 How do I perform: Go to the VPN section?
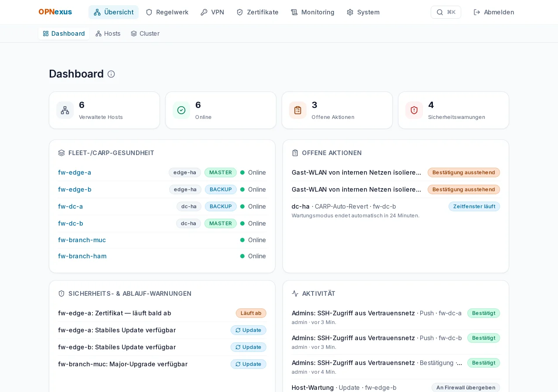(212, 12)
